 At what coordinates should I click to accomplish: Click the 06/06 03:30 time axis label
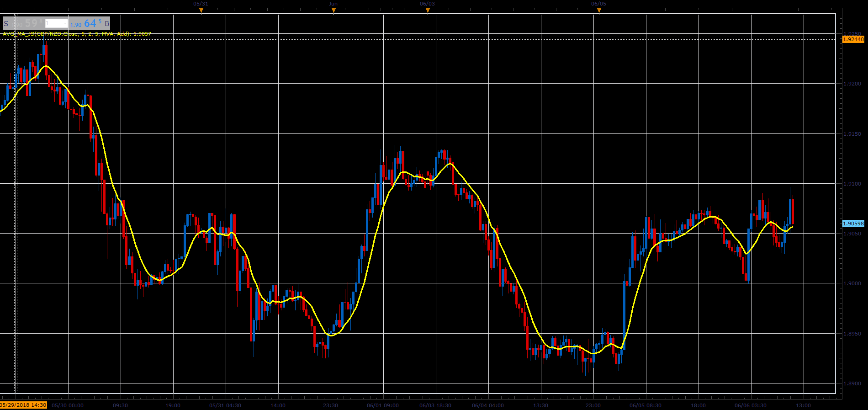(751, 405)
